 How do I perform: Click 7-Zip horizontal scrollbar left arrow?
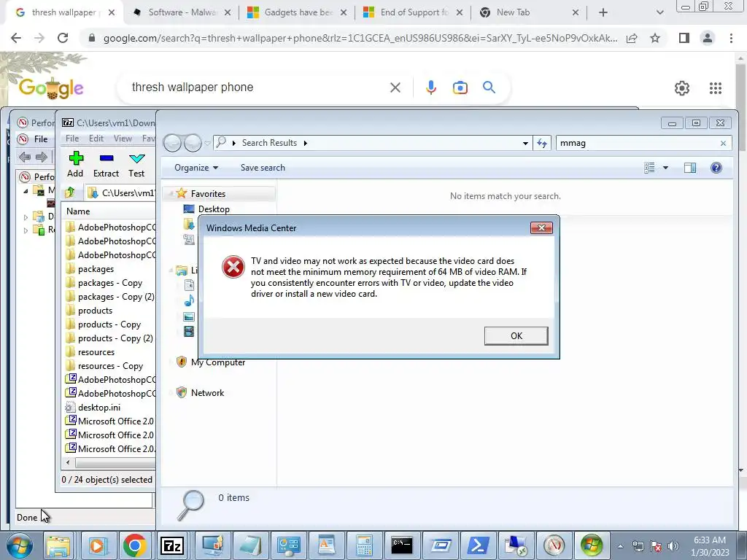click(x=68, y=462)
